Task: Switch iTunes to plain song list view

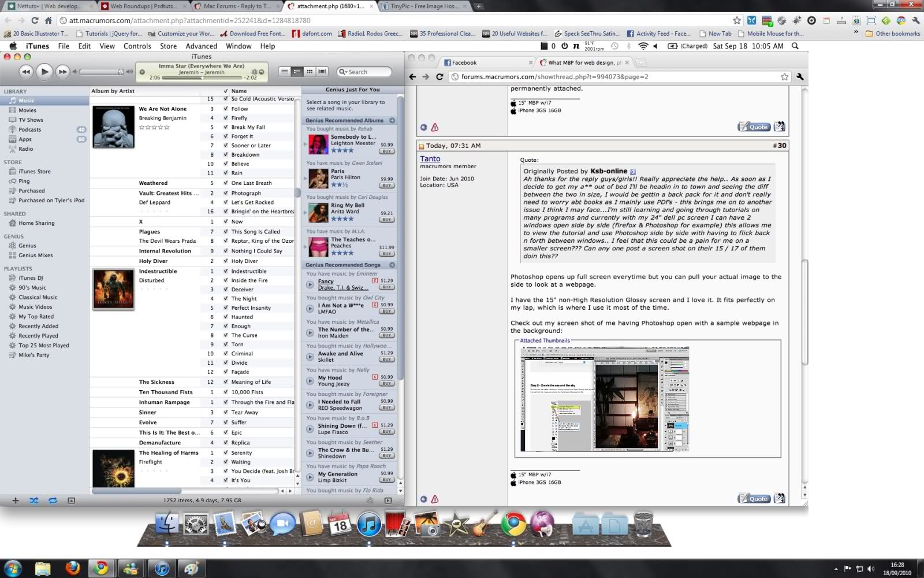Action: pos(284,72)
